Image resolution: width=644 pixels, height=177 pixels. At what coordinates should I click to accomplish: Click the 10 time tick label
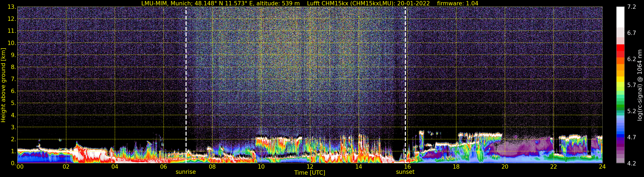(x=261, y=167)
